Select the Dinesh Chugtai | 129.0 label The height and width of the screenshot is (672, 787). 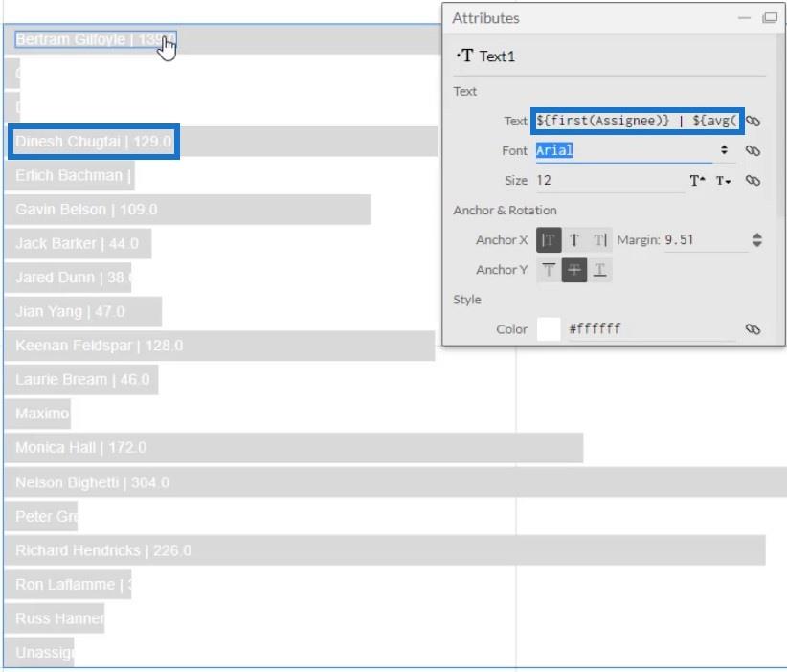(x=94, y=142)
